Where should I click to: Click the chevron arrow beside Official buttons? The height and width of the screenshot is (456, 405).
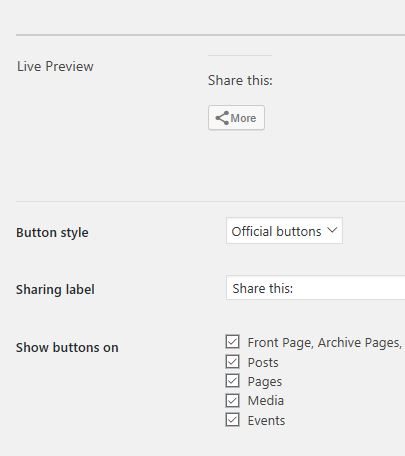point(332,230)
